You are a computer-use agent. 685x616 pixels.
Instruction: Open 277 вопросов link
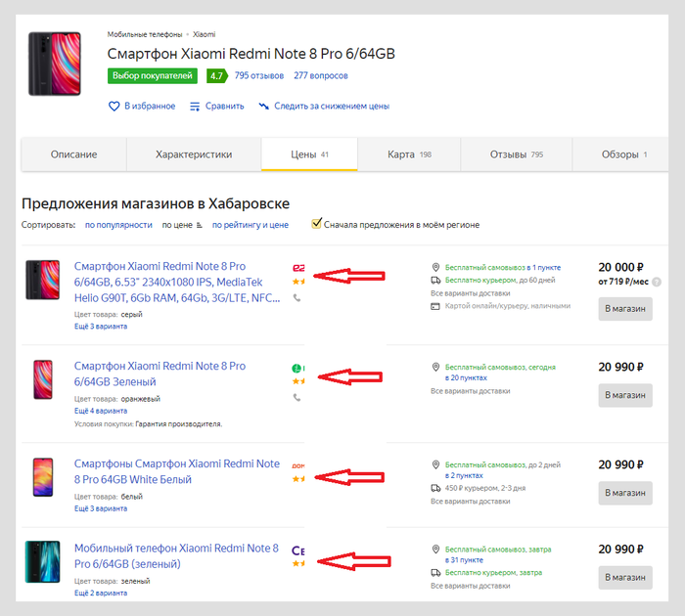pyautogui.click(x=321, y=76)
